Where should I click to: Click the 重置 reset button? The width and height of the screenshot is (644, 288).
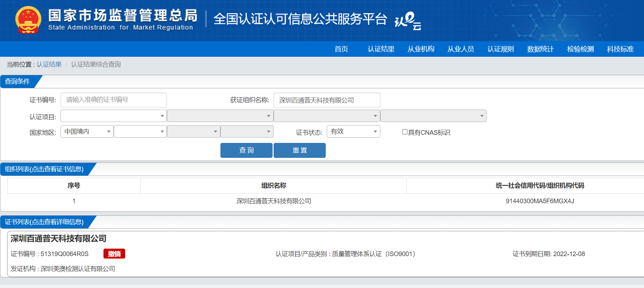pos(299,150)
